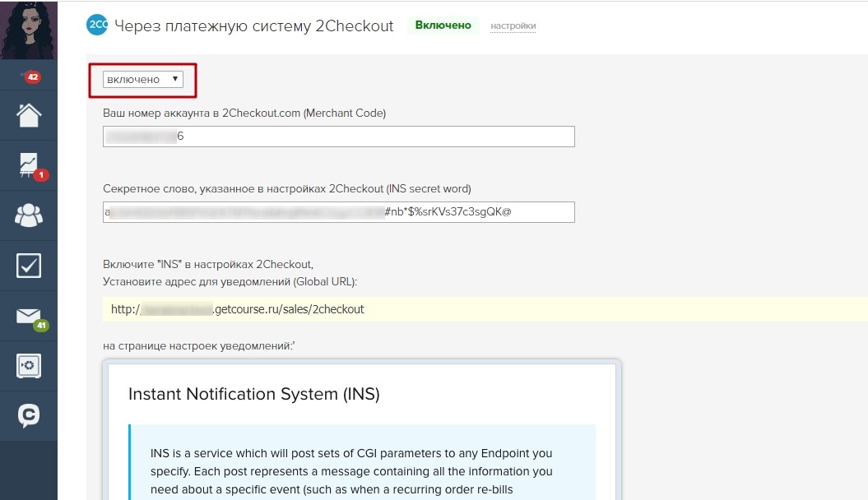Open the chat bubble icon
This screenshot has height=500, width=868.
tap(29, 415)
